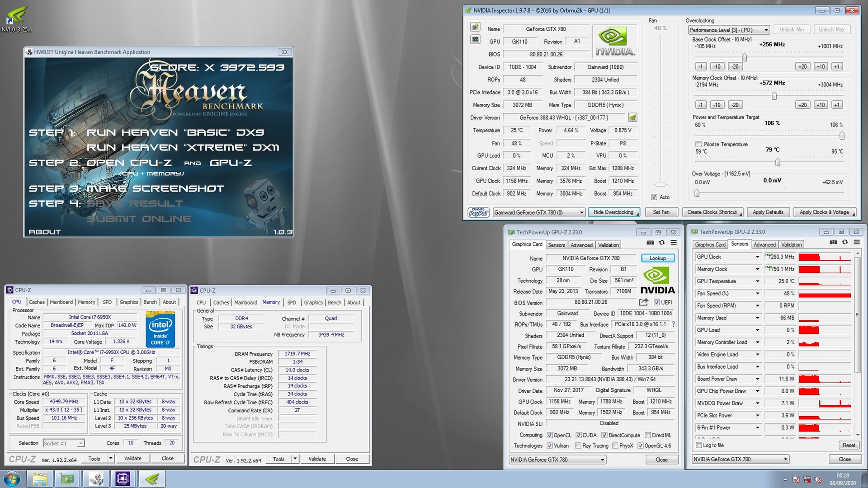Viewport: 868px width, 488px height.
Task: Click the Heaven Benchmark taskbar icon
Action: pos(95,479)
